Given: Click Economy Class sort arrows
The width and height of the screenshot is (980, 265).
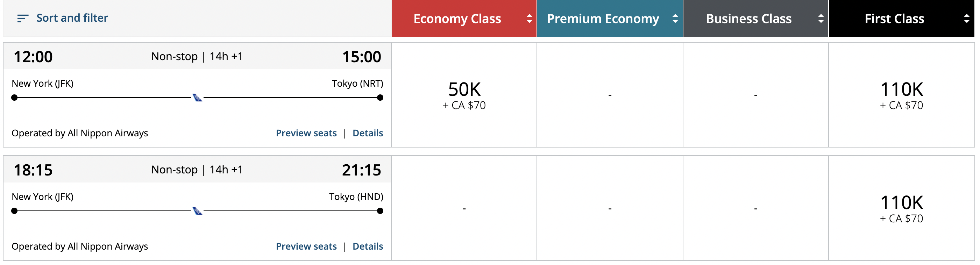Looking at the screenshot, I should 529,19.
